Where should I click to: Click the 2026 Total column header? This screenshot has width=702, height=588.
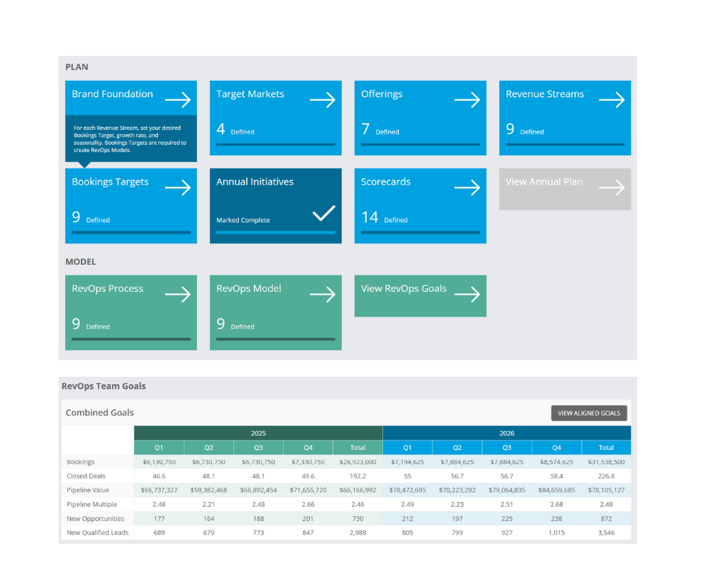click(606, 448)
